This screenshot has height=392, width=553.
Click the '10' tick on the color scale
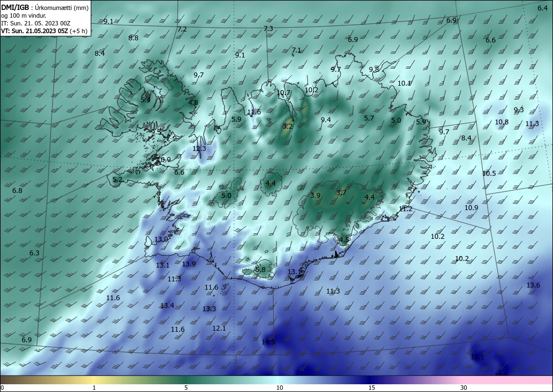coord(280,388)
